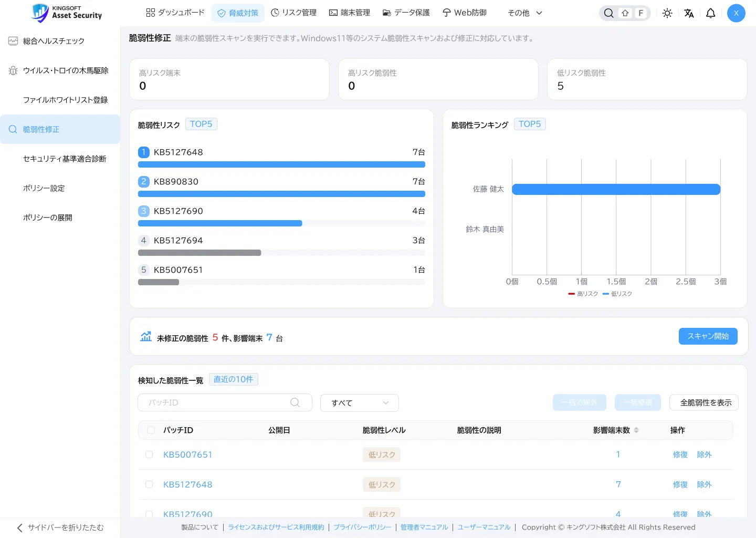
Task: Click the Kingsoft Asset Security logo
Action: (x=67, y=13)
